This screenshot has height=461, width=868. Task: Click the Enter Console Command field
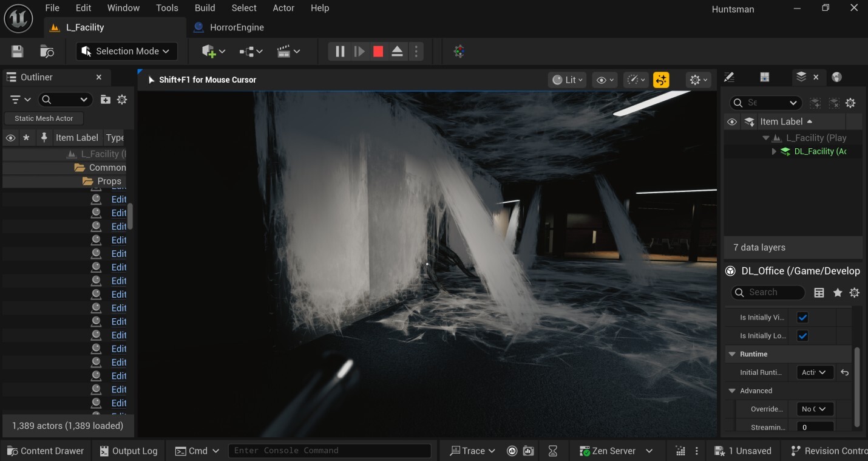(329, 451)
